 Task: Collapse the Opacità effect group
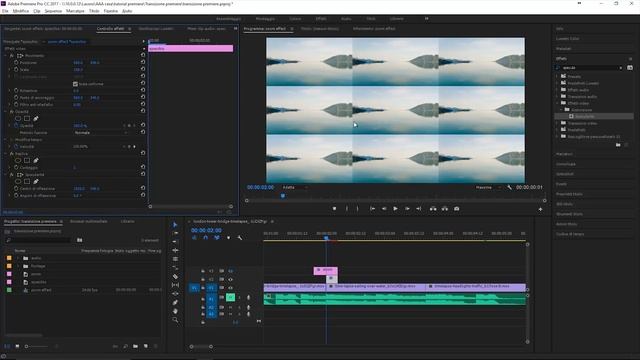click(x=6, y=111)
